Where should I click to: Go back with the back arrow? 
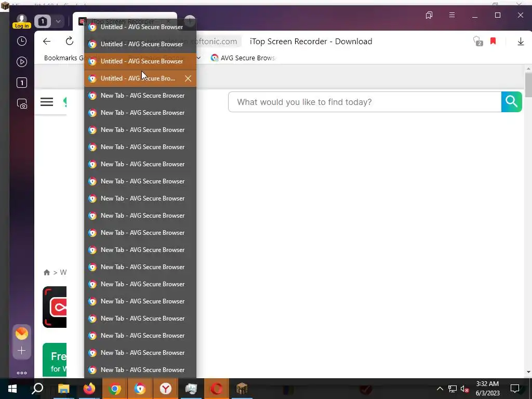pos(47,42)
